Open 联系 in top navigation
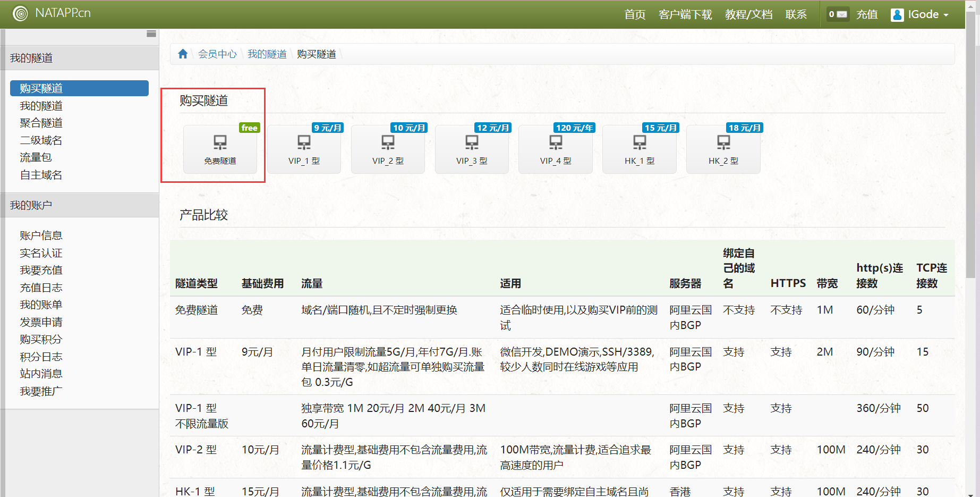This screenshot has height=497, width=980. 796,14
